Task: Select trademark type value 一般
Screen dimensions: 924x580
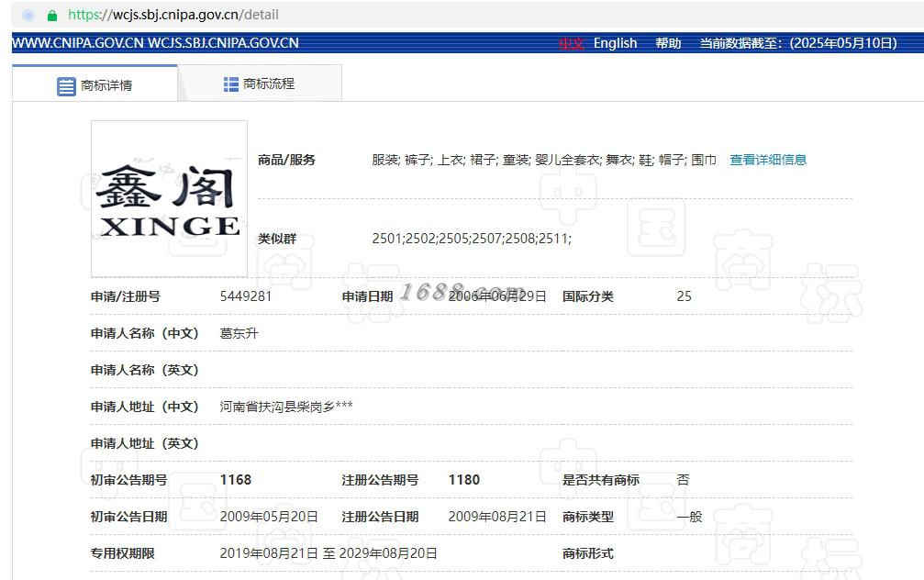Action: 689,517
